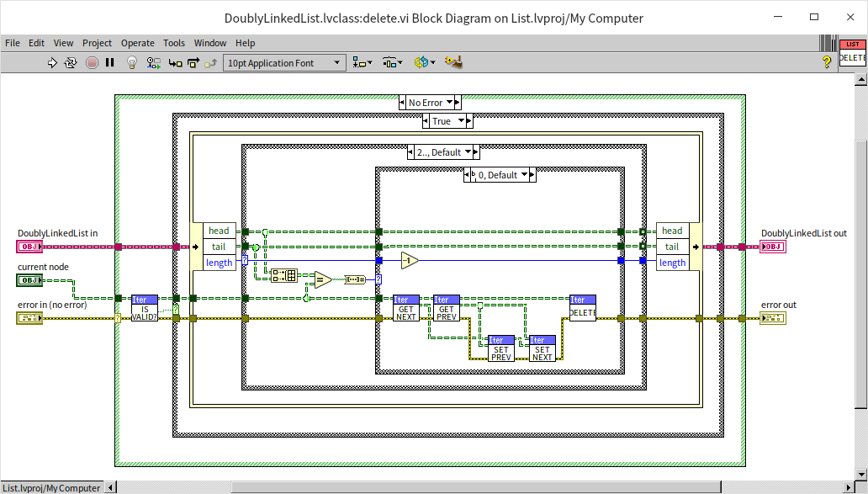Click the Step Over icon
The image size is (868, 494).
click(193, 62)
